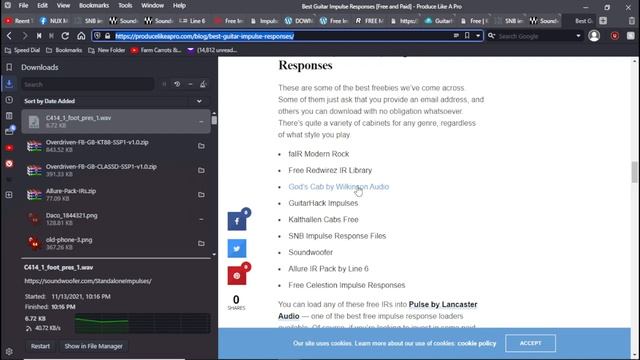
Task: Open the cookie policy link
Action: tap(476, 343)
